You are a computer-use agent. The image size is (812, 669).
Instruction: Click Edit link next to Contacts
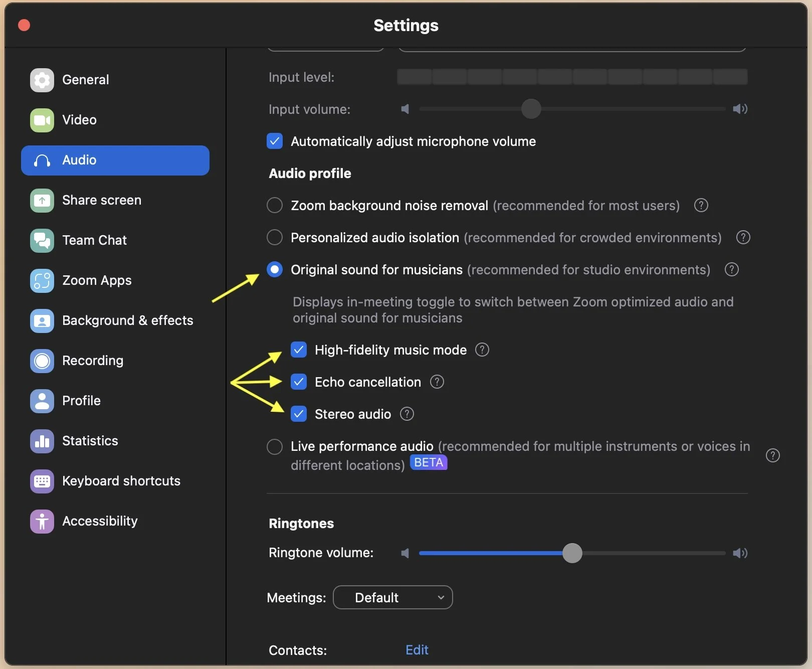(417, 650)
